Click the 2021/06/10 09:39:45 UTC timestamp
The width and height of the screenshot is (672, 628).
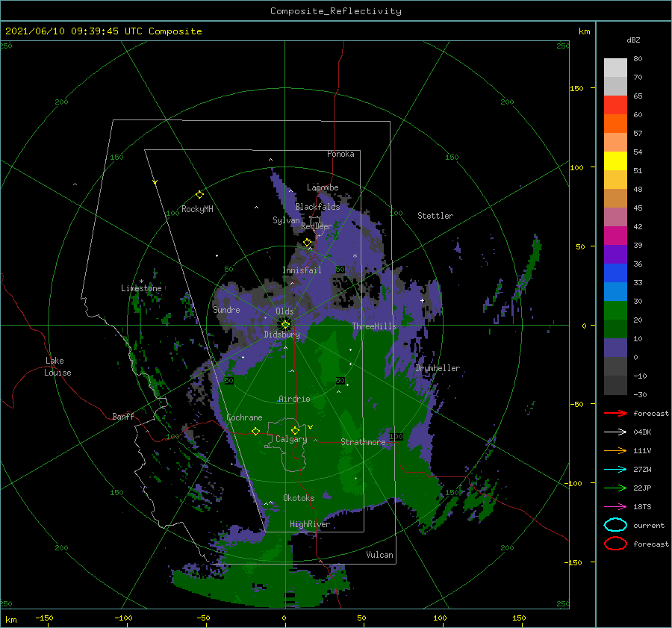click(74, 31)
